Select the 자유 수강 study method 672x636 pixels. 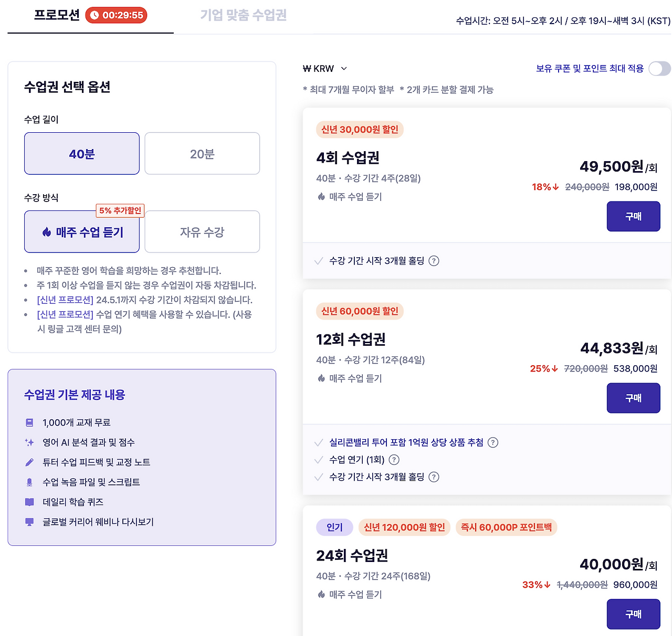[x=202, y=231]
